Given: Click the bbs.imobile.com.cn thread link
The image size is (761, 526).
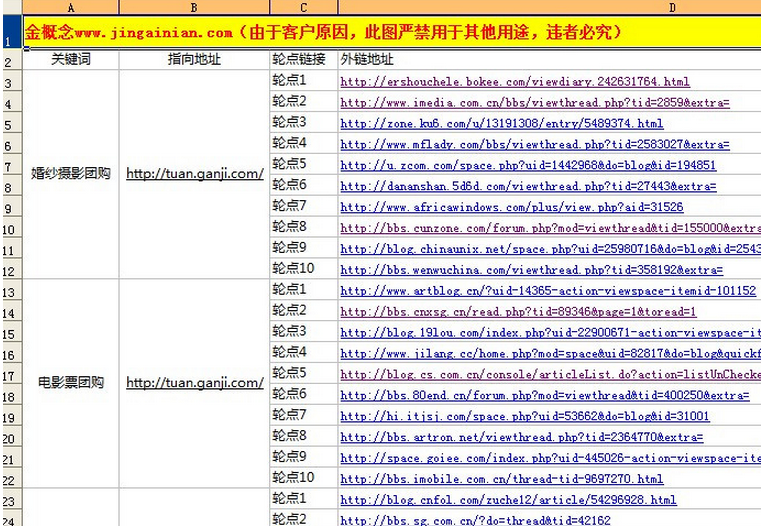Looking at the screenshot, I should (x=502, y=479).
